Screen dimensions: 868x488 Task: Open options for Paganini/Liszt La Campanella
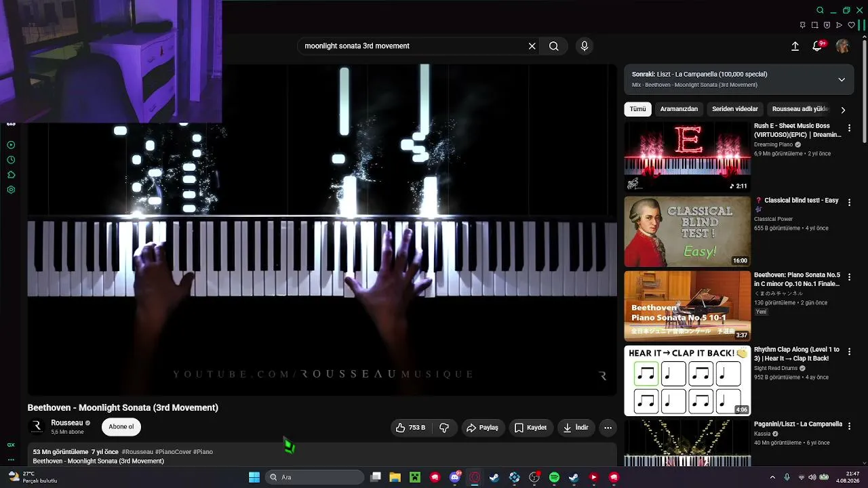(849, 426)
